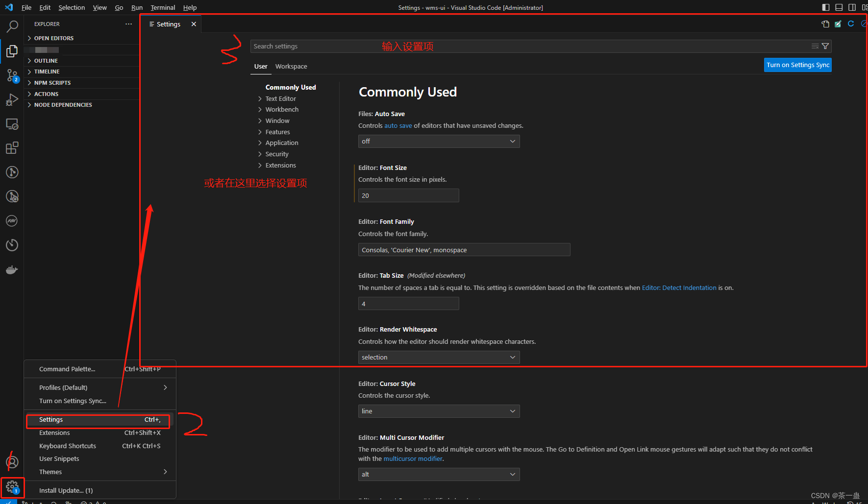Click the clear settings search input icon
The width and height of the screenshot is (868, 504).
click(815, 46)
